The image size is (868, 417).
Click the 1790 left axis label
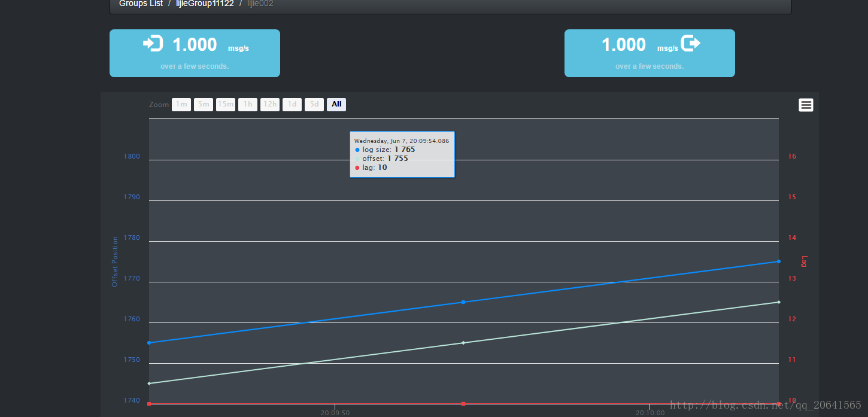(x=132, y=197)
